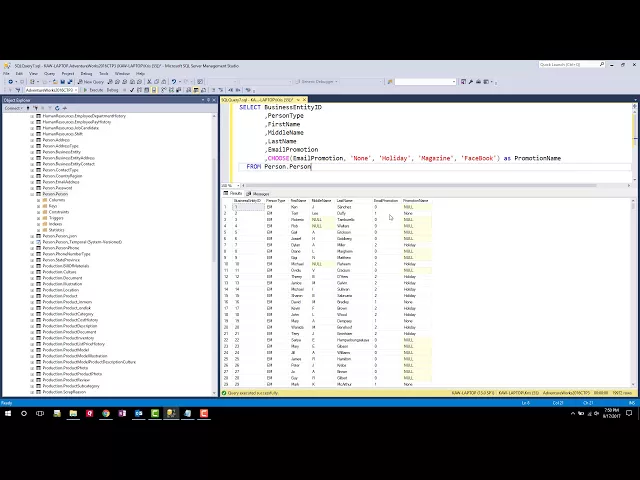
Task: Click the Navigate Backward icon in toolbar
Action: [x=11, y=82]
